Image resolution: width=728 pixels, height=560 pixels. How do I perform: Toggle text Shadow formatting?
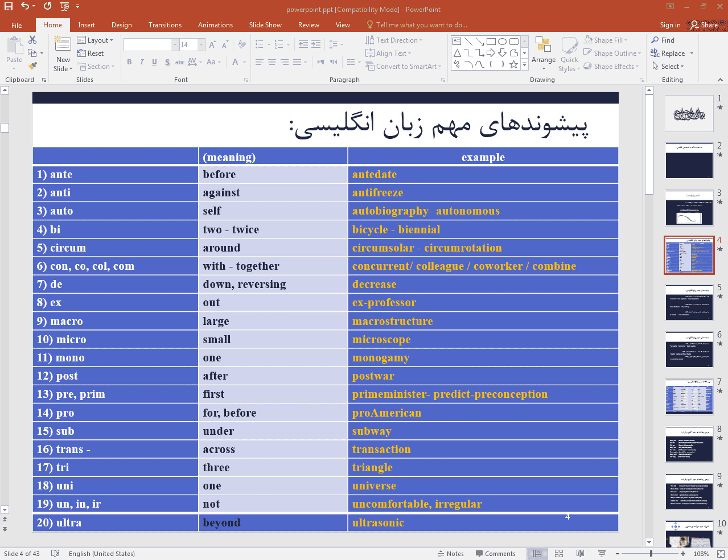[x=167, y=62]
